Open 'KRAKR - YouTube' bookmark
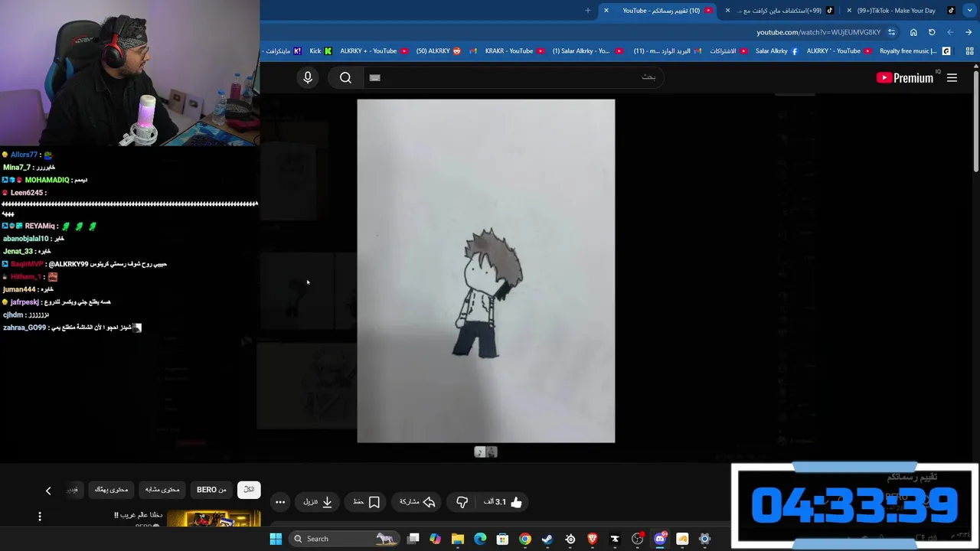This screenshot has width=980, height=551. (x=514, y=51)
